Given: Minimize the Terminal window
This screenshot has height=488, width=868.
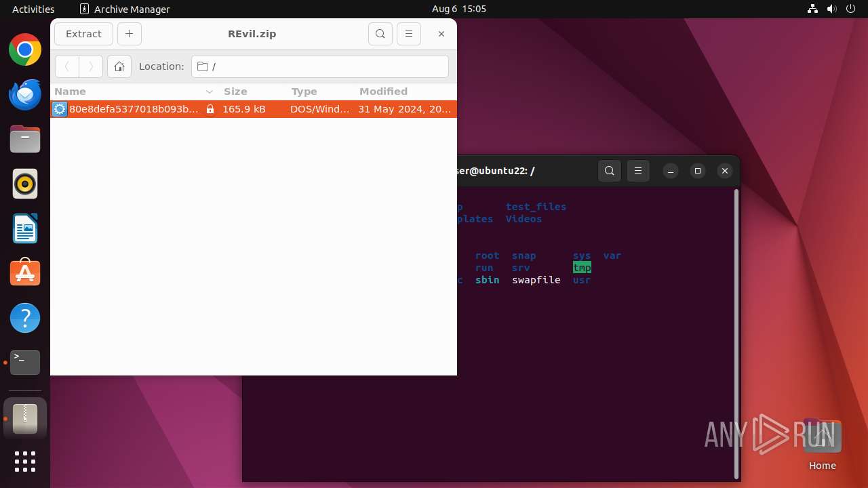Looking at the screenshot, I should 671,171.
